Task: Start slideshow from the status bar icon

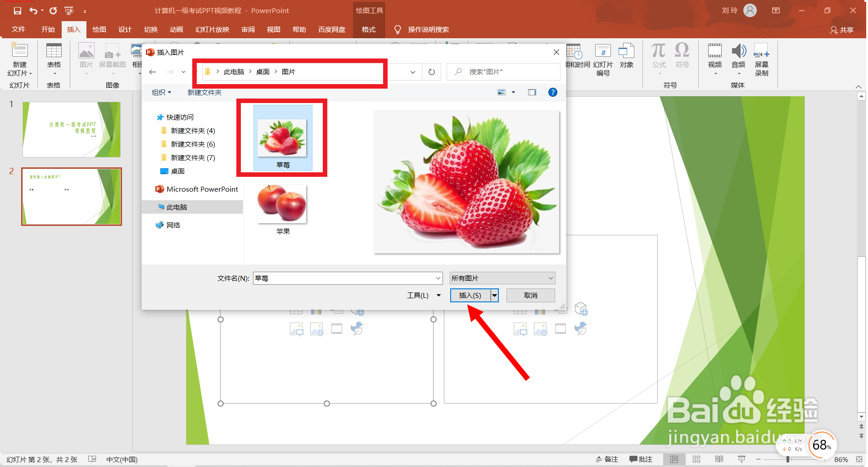Action: pos(741,459)
